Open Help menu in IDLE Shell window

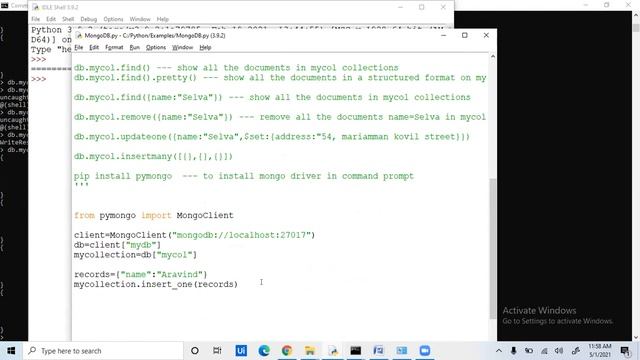(162, 19)
